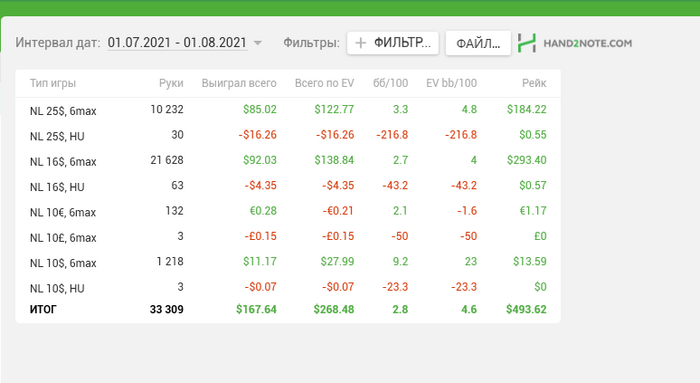Sort by Всего по EV column header
This screenshot has height=383, width=700.
pyautogui.click(x=324, y=83)
